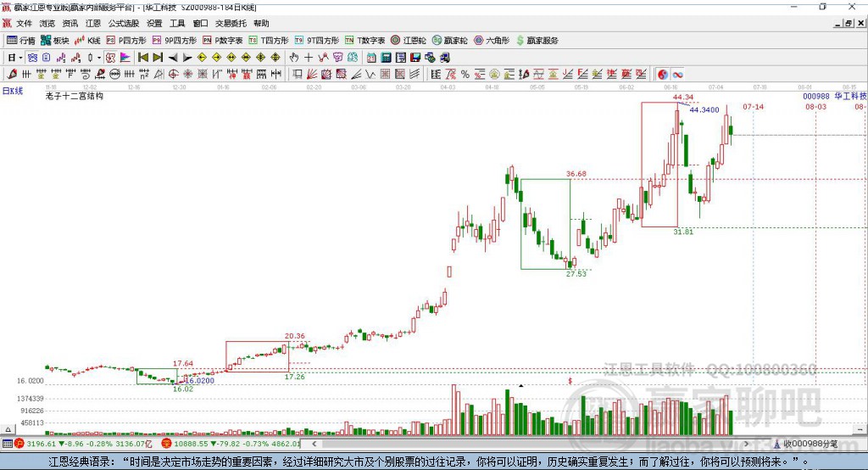Open the 赢家轮 tool

pyautogui.click(x=449, y=41)
